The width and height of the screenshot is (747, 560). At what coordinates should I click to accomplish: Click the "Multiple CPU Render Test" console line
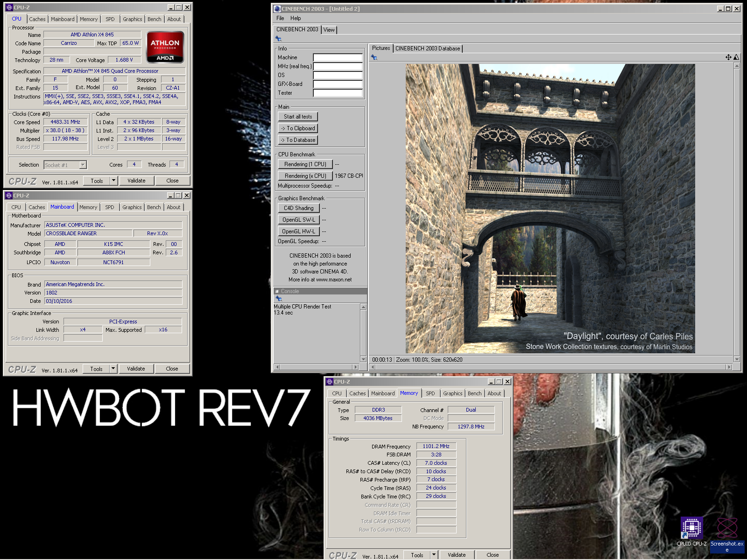[302, 307]
